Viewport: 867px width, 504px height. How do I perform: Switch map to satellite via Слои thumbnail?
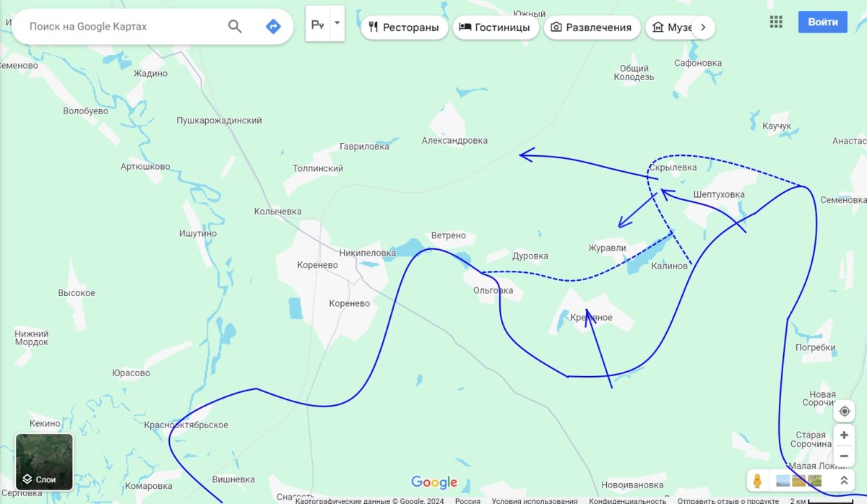click(45, 461)
